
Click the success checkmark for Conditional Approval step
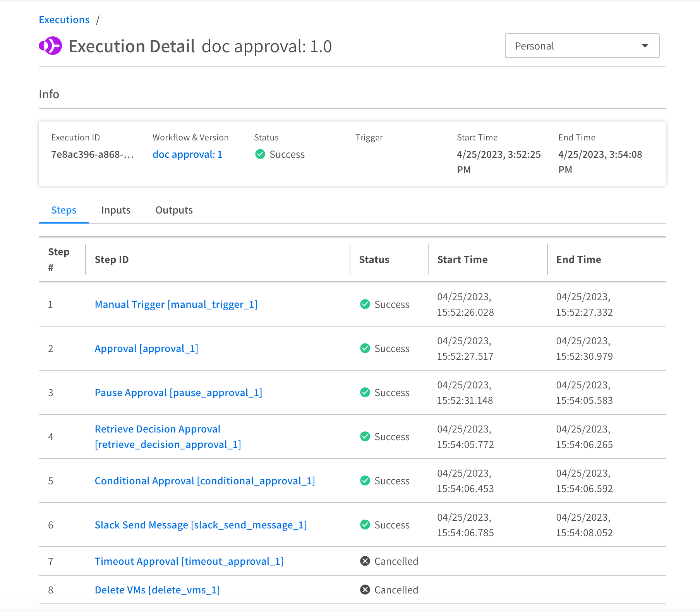[365, 481]
